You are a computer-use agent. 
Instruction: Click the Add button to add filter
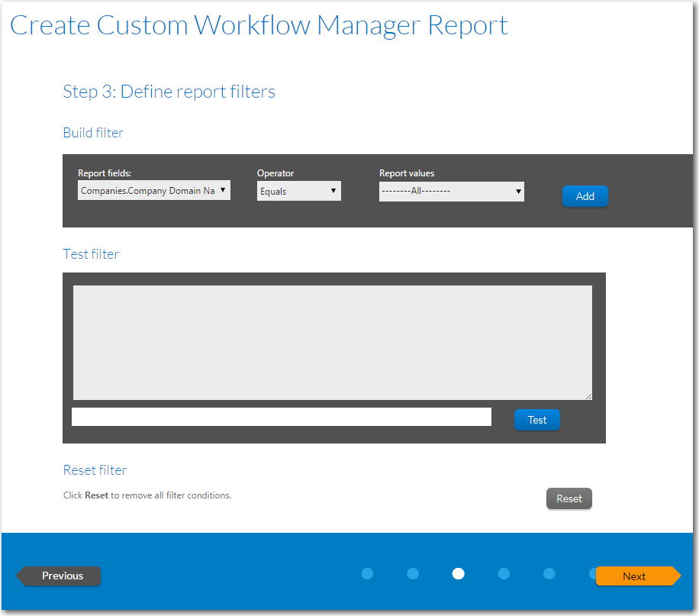[x=585, y=196]
